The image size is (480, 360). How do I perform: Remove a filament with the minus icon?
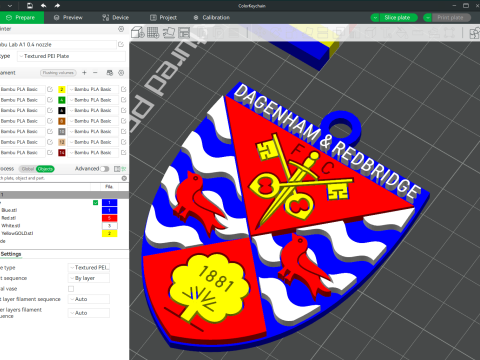95,73
